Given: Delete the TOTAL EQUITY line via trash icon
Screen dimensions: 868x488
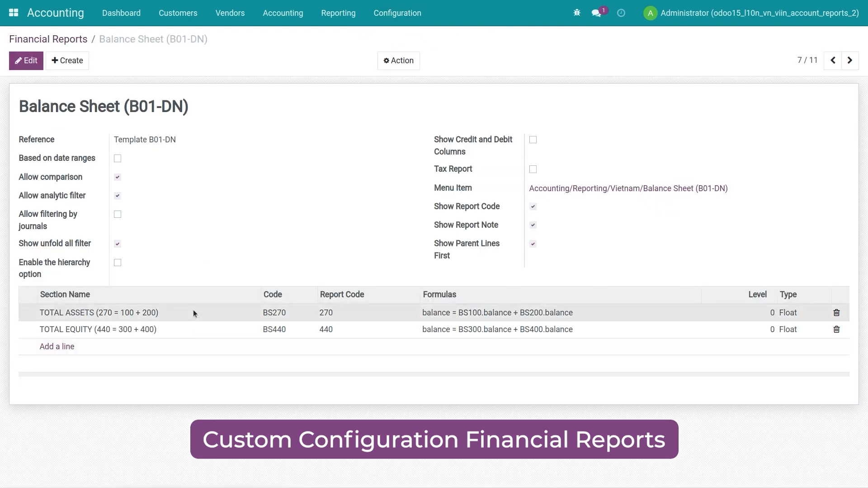Looking at the screenshot, I should point(836,329).
